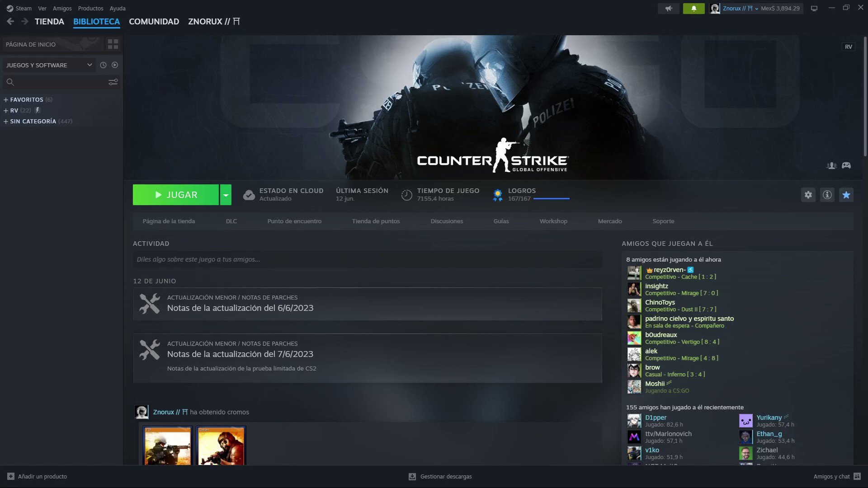Open Página de la tienda link
Viewport: 868px width, 488px height.
coord(169,221)
